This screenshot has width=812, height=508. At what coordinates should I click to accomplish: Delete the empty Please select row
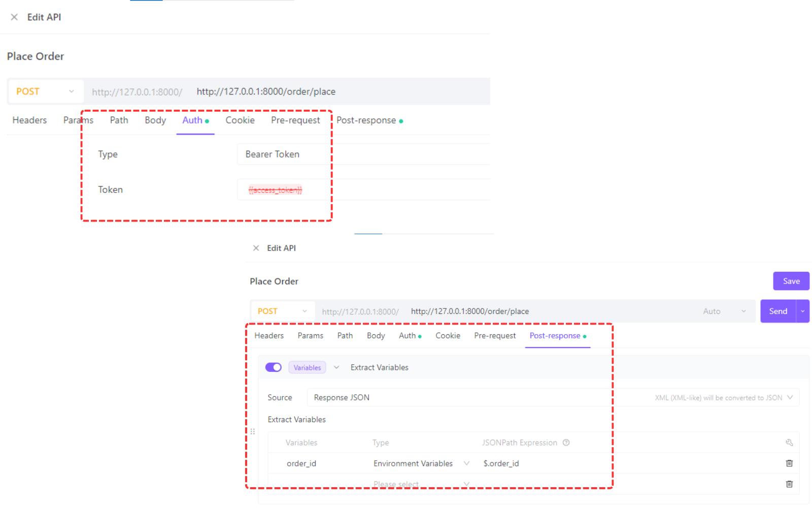(789, 484)
